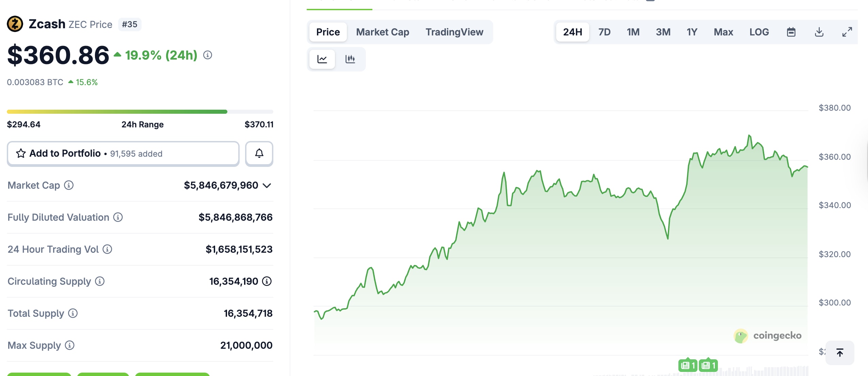
Task: Click the price alert bell icon
Action: 259,154
